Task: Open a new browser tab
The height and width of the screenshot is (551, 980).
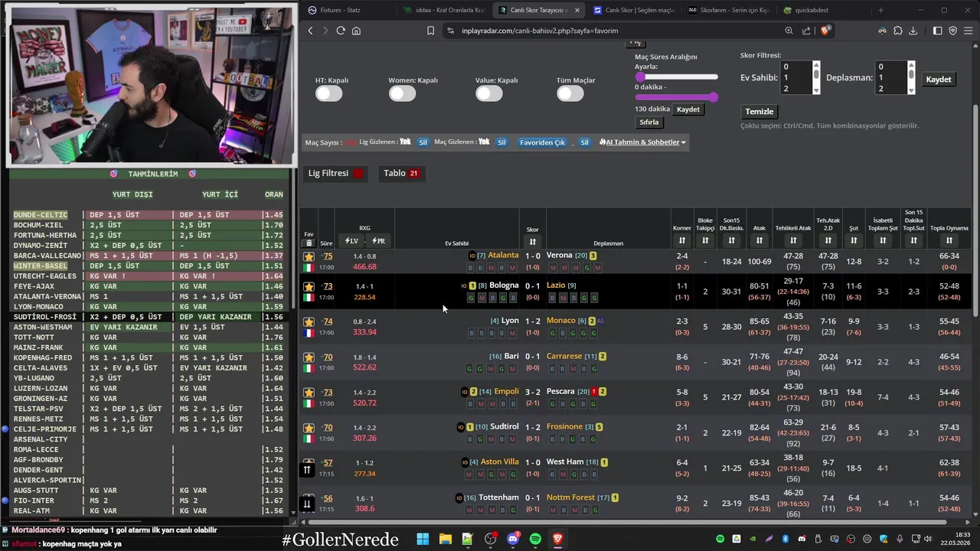Action: [x=880, y=10]
